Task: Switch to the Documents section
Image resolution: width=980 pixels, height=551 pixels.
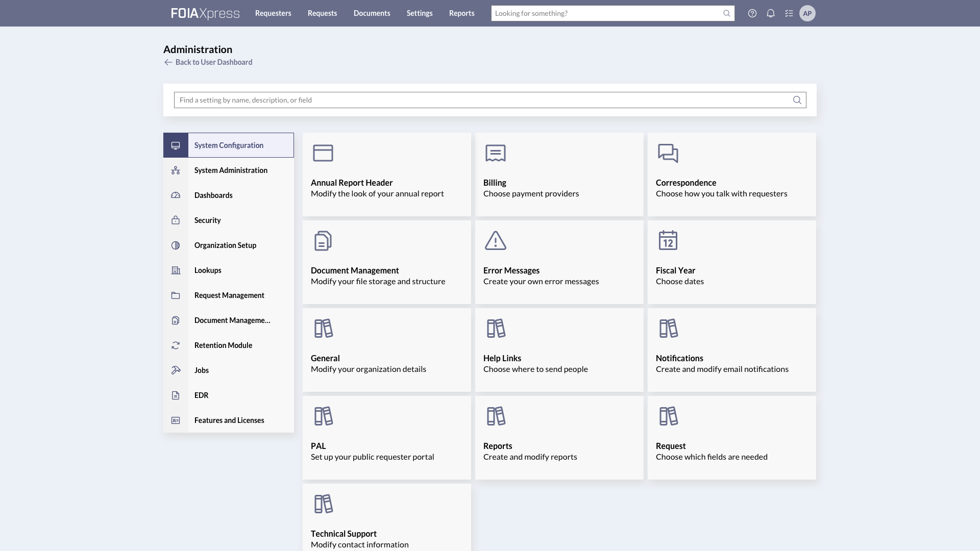Action: (x=372, y=13)
